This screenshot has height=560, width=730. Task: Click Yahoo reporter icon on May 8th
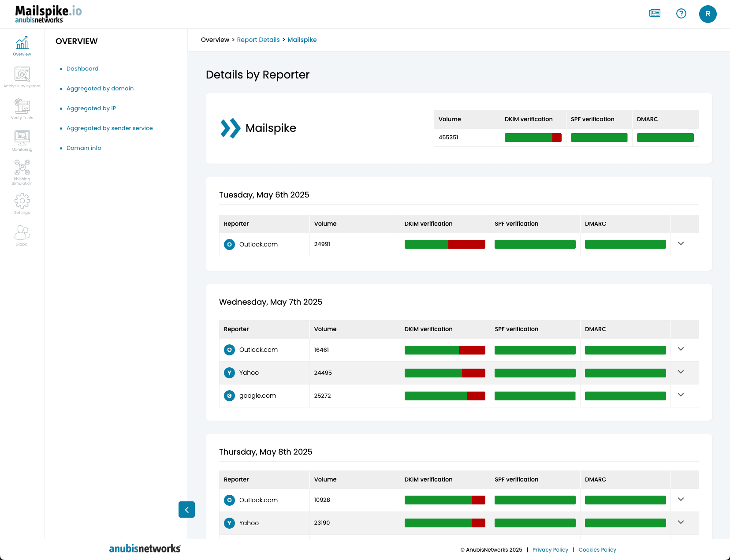pyautogui.click(x=229, y=523)
